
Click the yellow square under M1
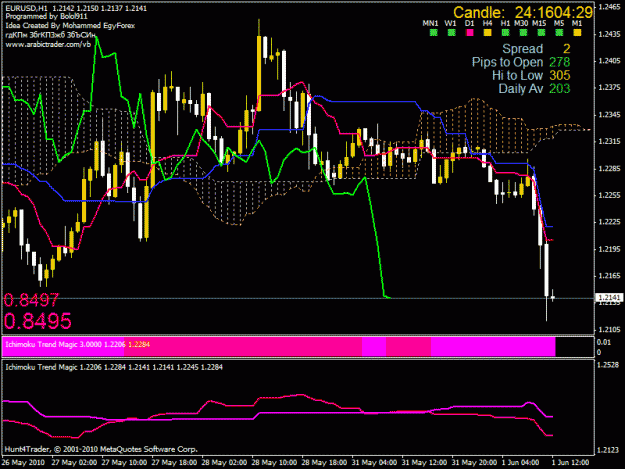(577, 33)
